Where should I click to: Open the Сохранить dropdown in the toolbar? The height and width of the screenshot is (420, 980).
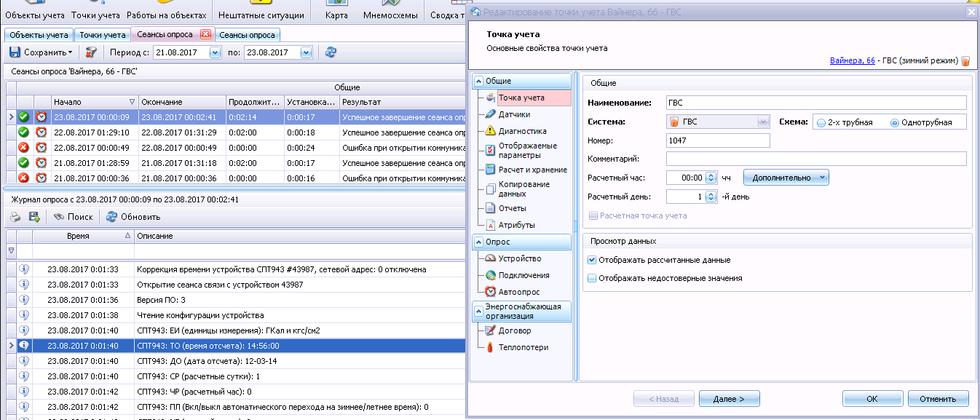click(x=71, y=52)
